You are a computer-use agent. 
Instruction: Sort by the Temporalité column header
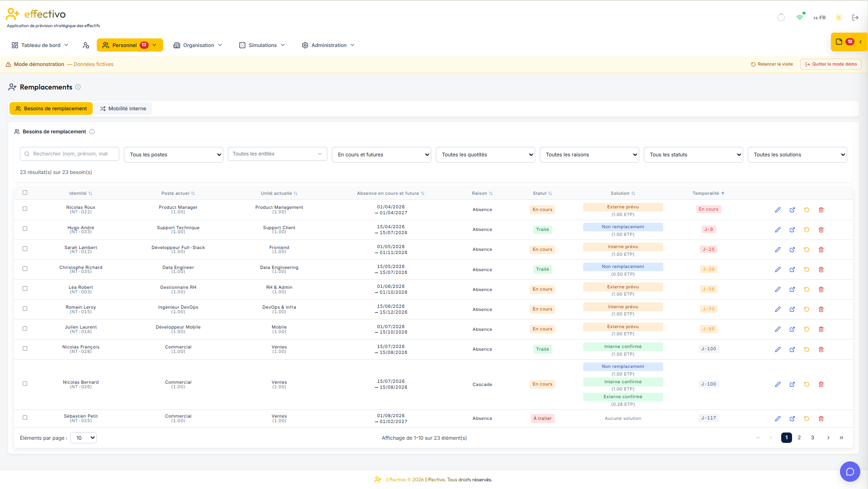[708, 193]
